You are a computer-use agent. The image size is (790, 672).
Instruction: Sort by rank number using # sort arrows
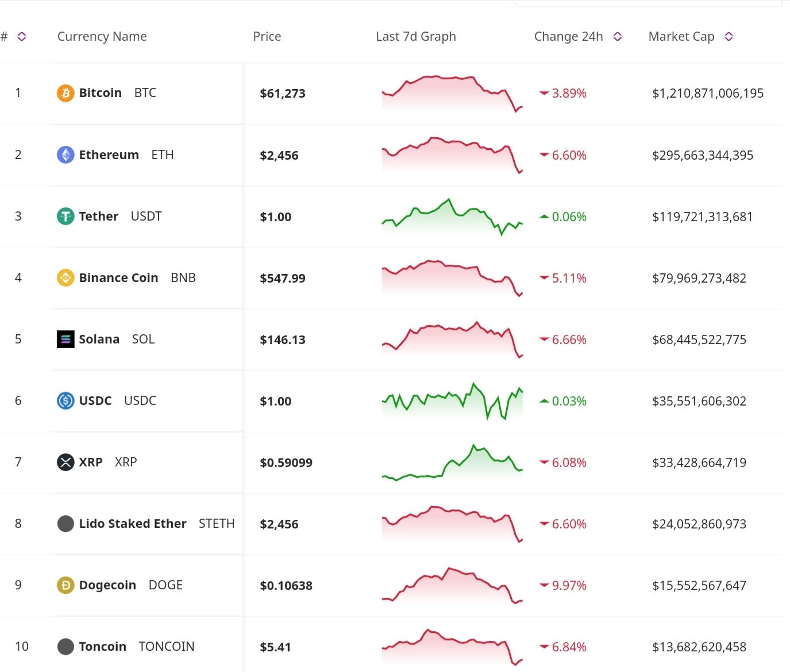pos(22,37)
